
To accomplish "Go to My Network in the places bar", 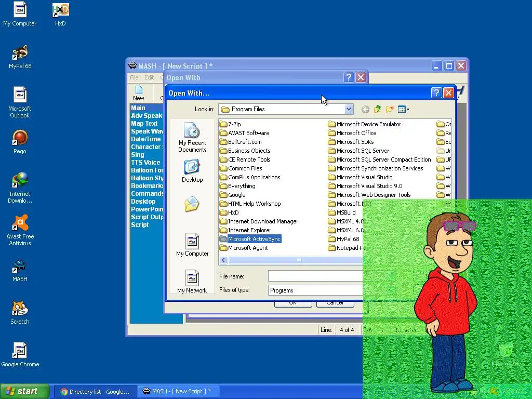I will point(192,282).
